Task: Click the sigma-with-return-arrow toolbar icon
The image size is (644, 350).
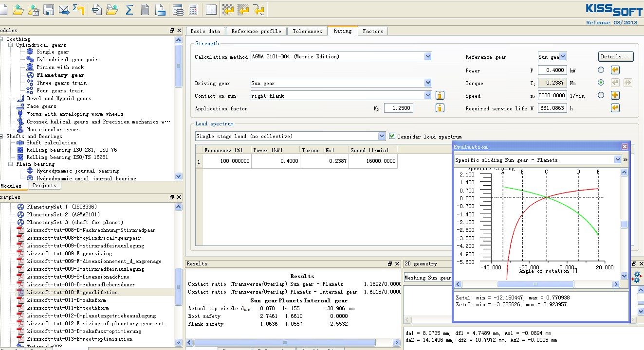Action: [x=79, y=9]
